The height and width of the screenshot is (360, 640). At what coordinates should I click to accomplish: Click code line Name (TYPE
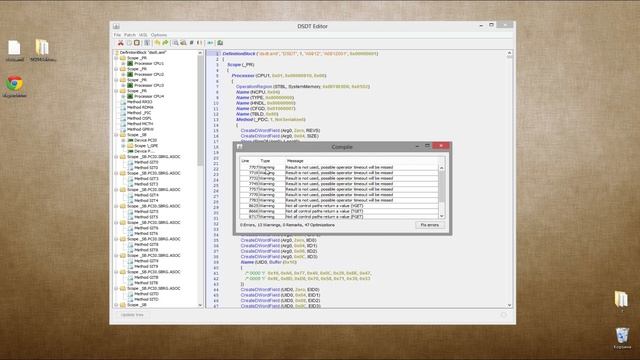click(x=264, y=98)
